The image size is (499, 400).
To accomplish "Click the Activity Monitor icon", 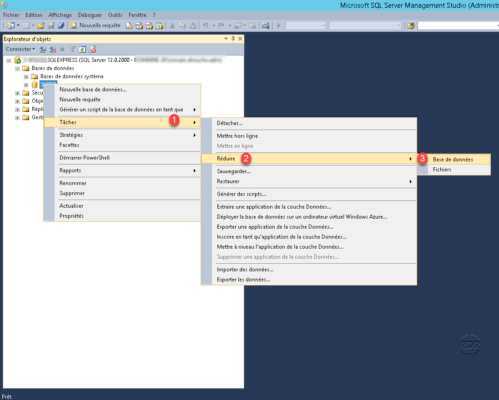I will [x=266, y=26].
